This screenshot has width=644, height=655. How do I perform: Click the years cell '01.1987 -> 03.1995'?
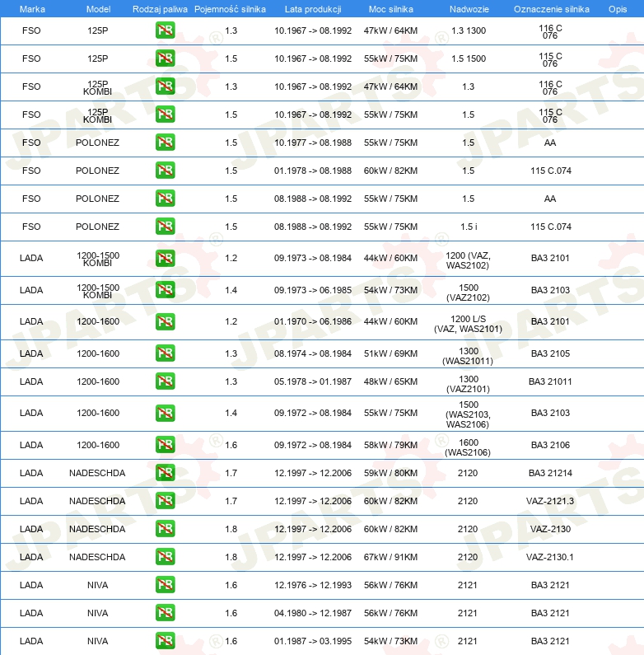coord(313,641)
